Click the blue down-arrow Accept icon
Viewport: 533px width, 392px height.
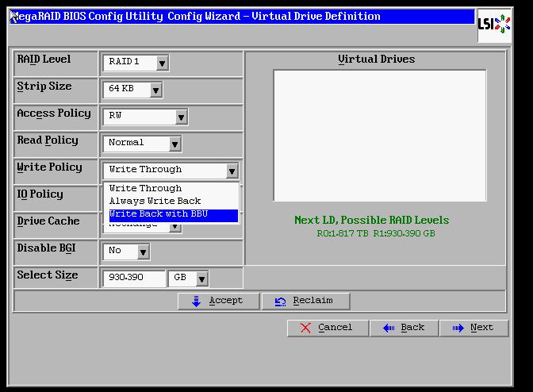pos(196,302)
